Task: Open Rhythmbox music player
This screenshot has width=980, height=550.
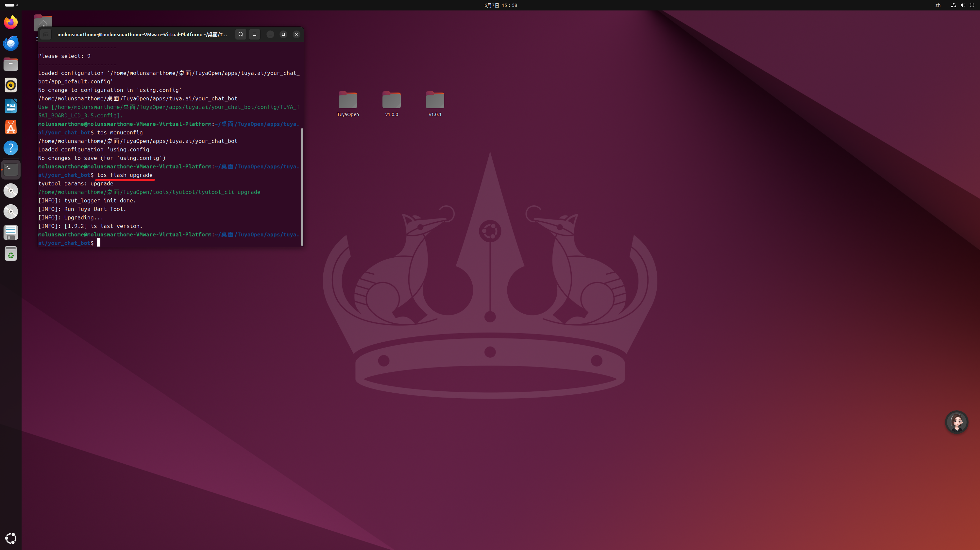Action: [x=11, y=85]
